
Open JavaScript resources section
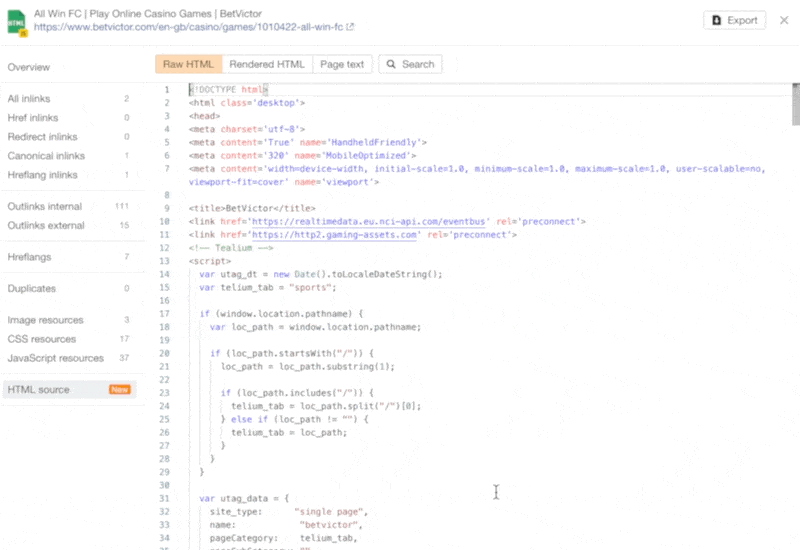click(55, 358)
